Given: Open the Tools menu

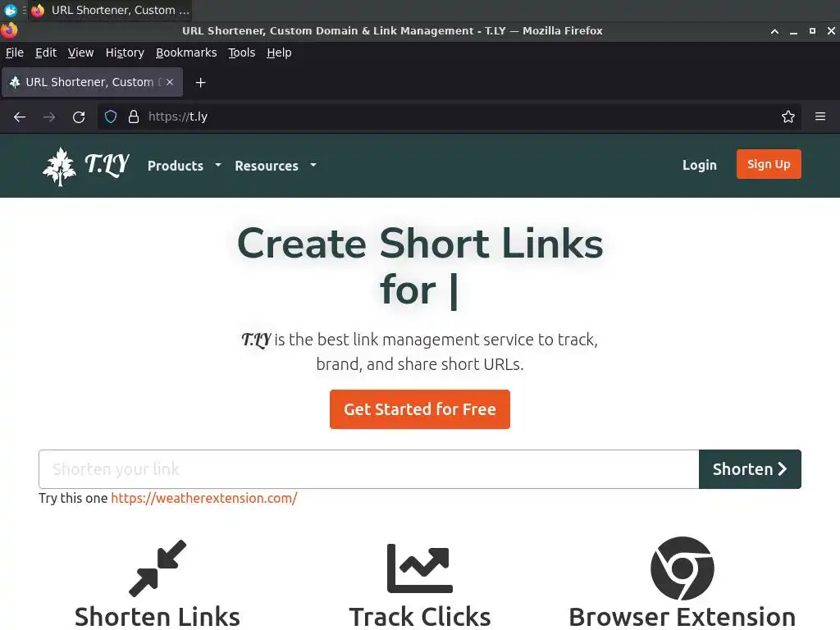Looking at the screenshot, I should (x=242, y=52).
